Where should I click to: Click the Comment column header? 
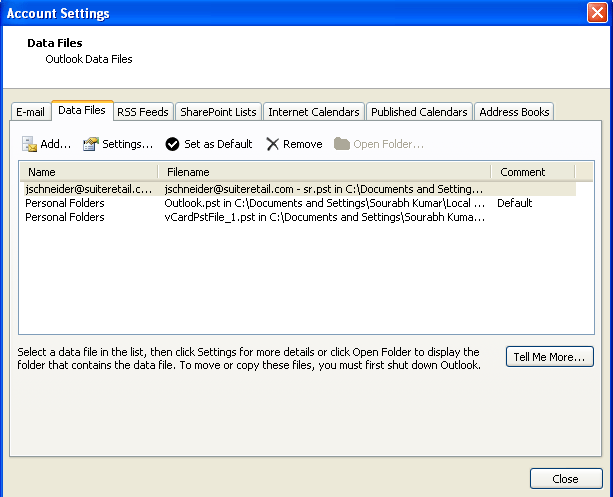click(533, 172)
